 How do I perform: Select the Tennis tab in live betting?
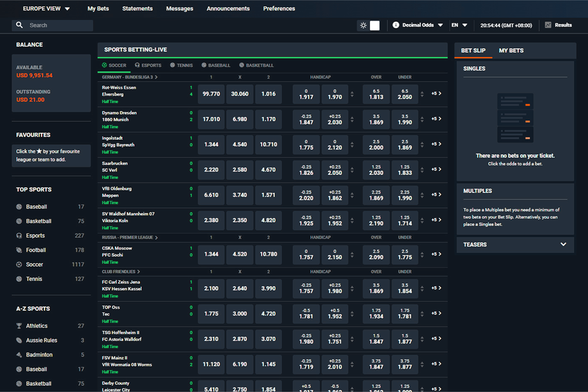tap(181, 65)
